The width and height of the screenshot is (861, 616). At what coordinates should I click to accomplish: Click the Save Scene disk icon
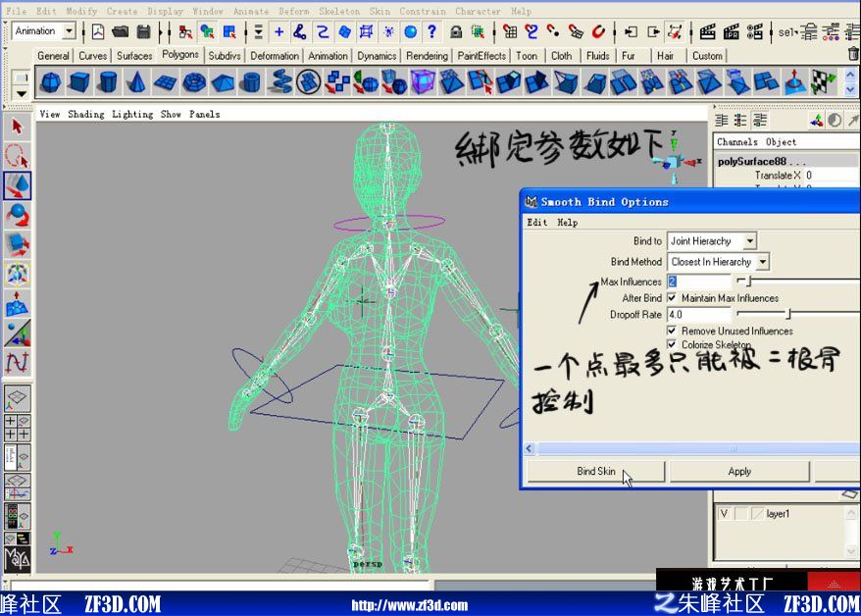coord(144,31)
